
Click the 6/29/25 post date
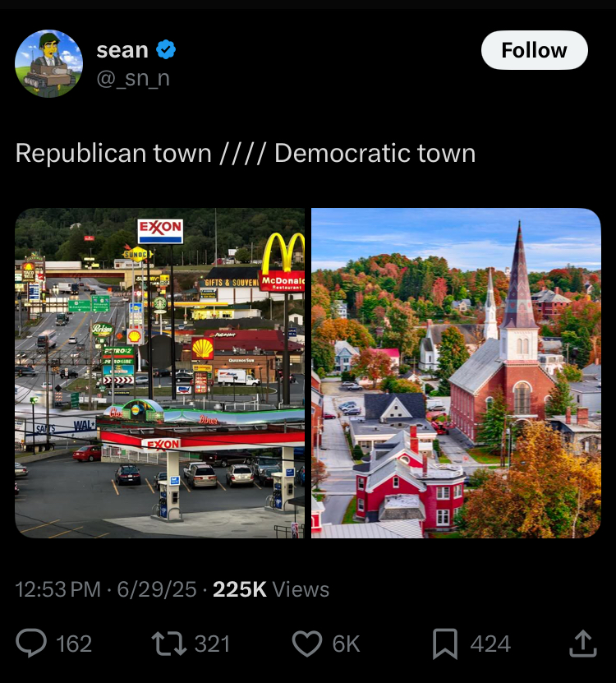pyautogui.click(x=157, y=589)
